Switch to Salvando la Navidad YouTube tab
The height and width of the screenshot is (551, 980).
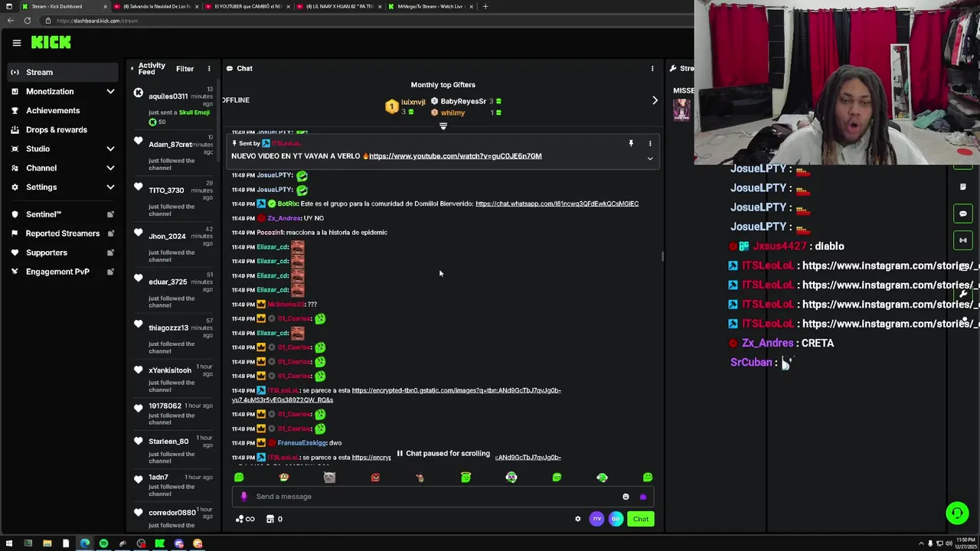point(156,6)
